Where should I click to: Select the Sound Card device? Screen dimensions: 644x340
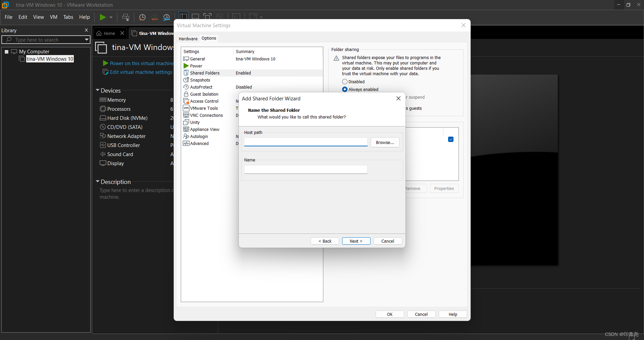point(120,154)
